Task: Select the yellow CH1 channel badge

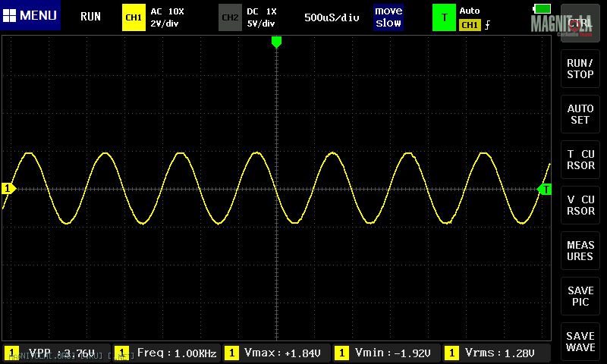Action: click(134, 17)
